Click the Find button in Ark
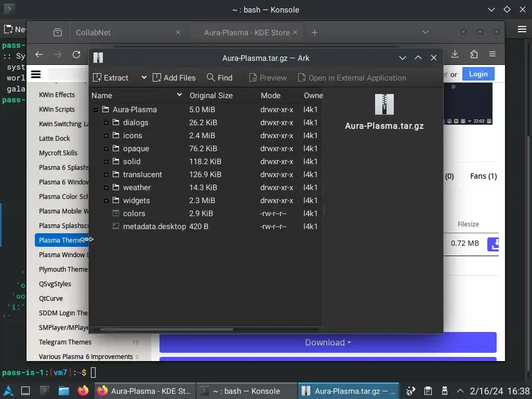 pyautogui.click(x=220, y=78)
